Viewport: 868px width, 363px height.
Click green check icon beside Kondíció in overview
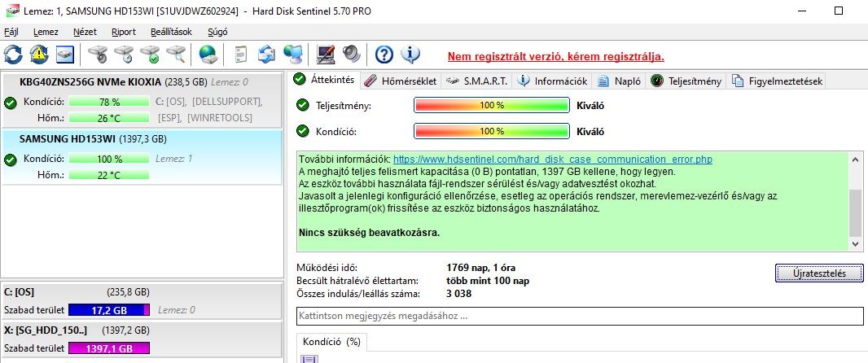302,131
